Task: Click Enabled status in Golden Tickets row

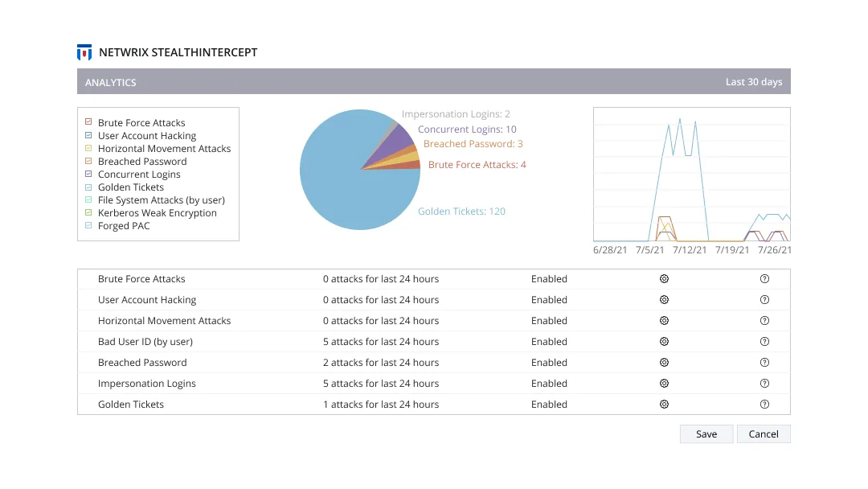Action: [x=549, y=405]
